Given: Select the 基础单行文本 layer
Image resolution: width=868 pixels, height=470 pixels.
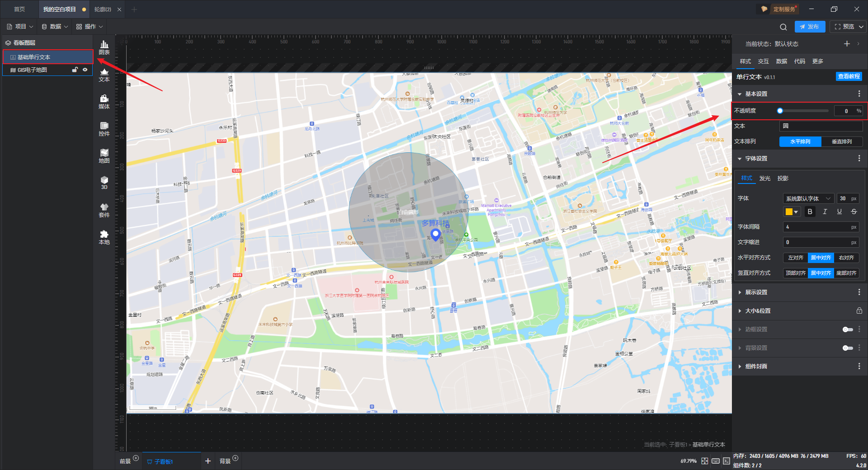Looking at the screenshot, I should coord(48,57).
